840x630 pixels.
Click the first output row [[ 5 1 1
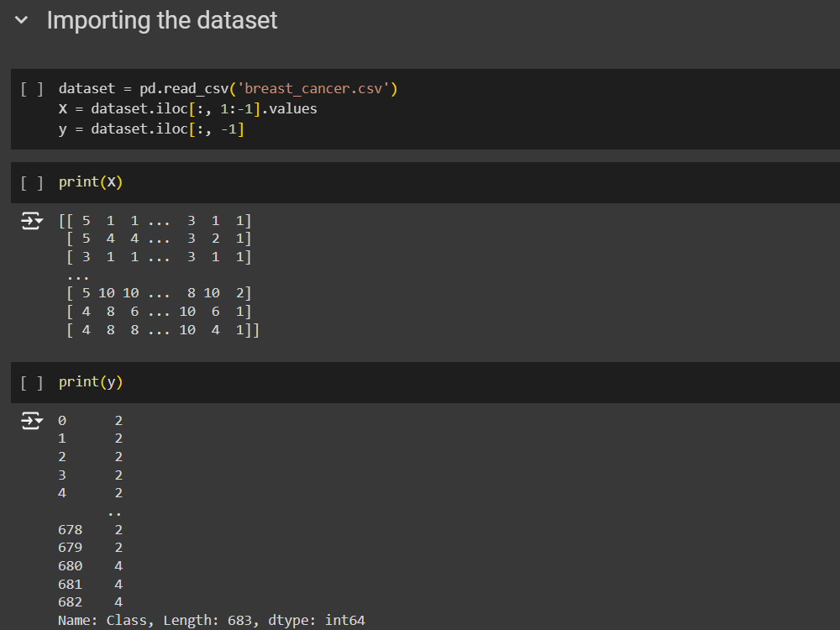155,221
